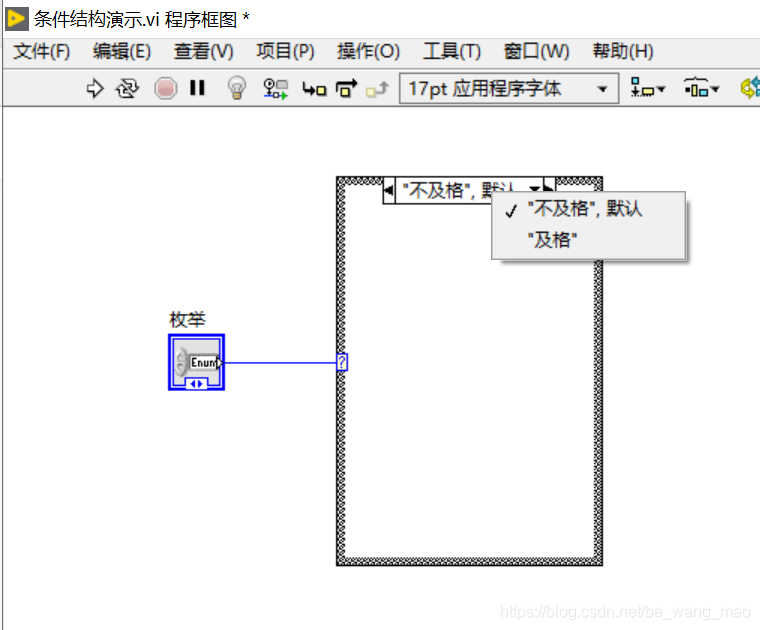760x630 pixels.
Task: Open the 项目(P) menu
Action: click(285, 51)
